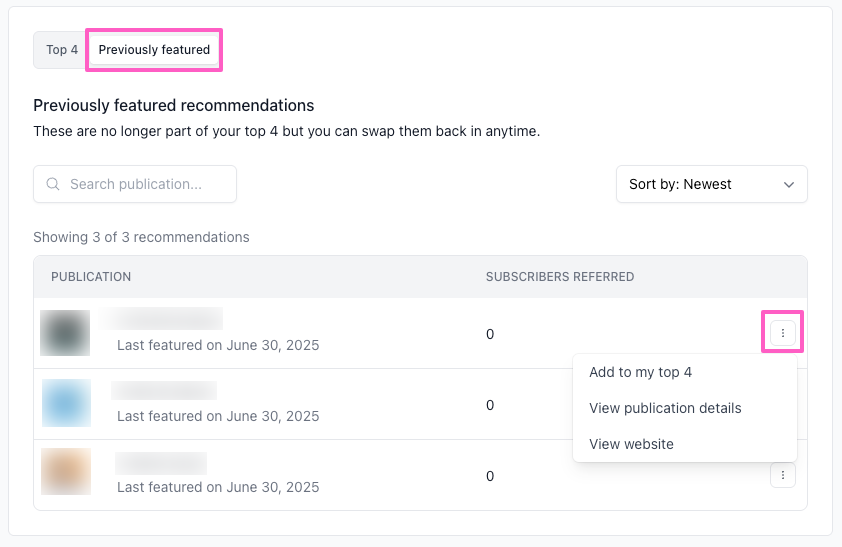Select View publication details from the menu
The width and height of the screenshot is (842, 547).
(x=665, y=408)
